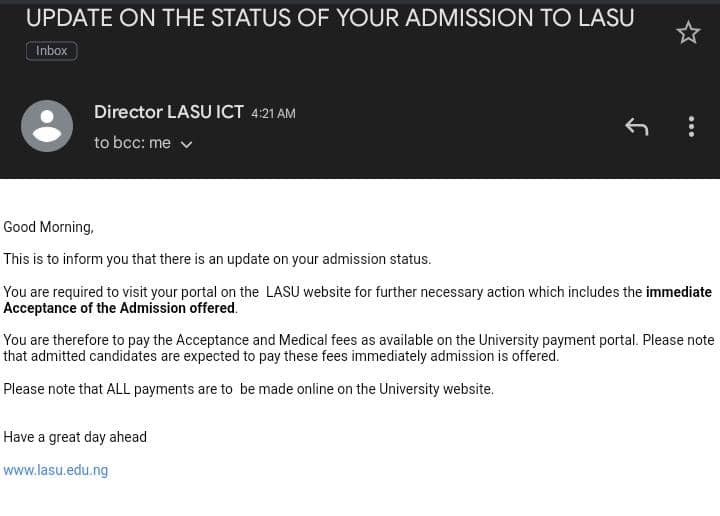Click the email subject heading text

click(x=330, y=18)
